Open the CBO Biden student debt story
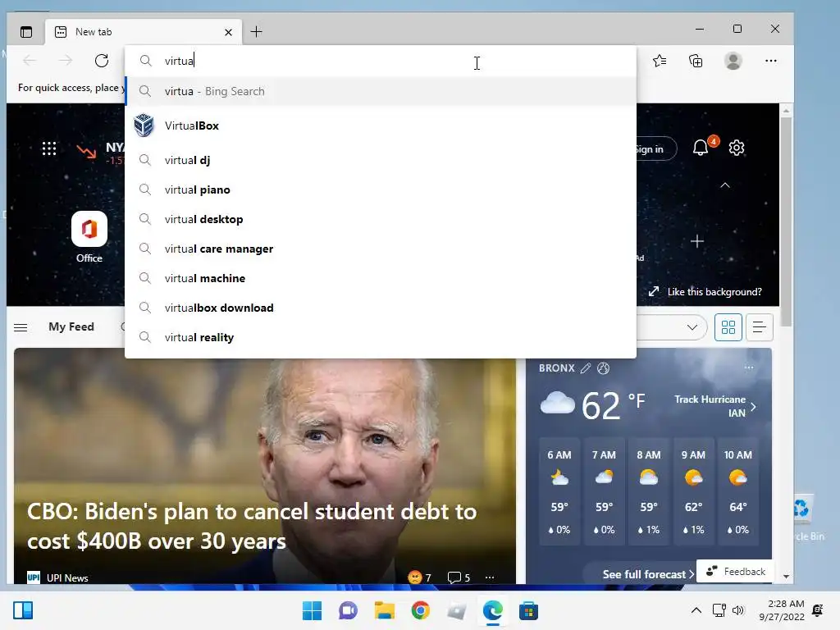The height and width of the screenshot is (630, 840). click(252, 526)
